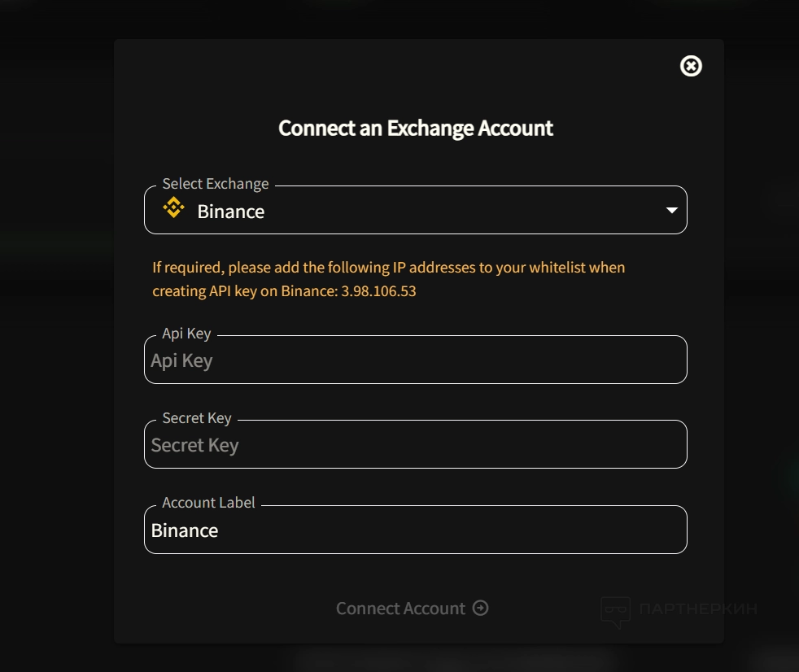Focus the Secret Key input field

(x=415, y=446)
